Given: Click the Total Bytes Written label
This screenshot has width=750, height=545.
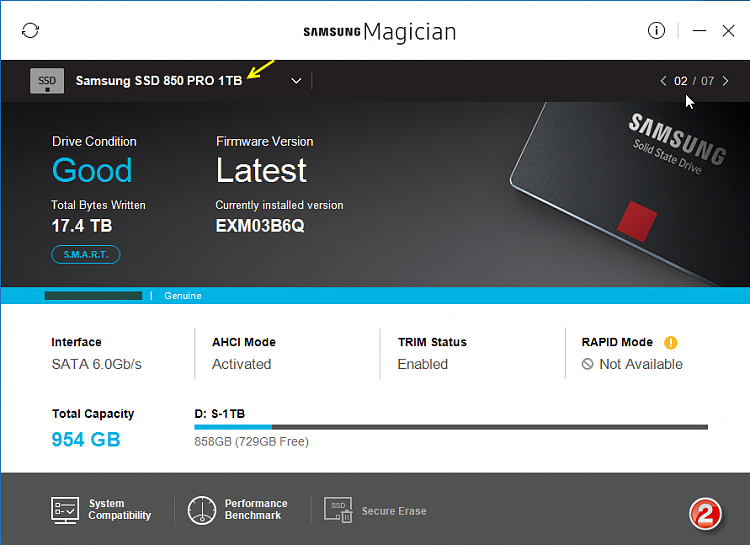Looking at the screenshot, I should [98, 205].
